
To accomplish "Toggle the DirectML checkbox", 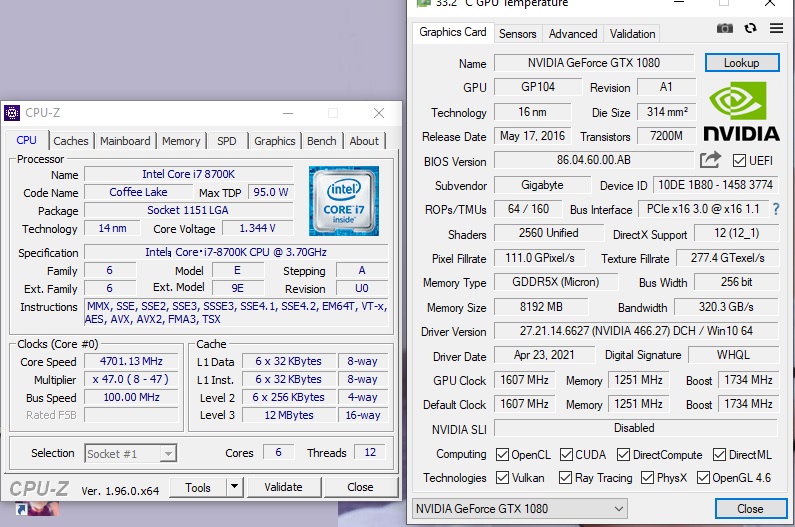I will pyautogui.click(x=719, y=454).
